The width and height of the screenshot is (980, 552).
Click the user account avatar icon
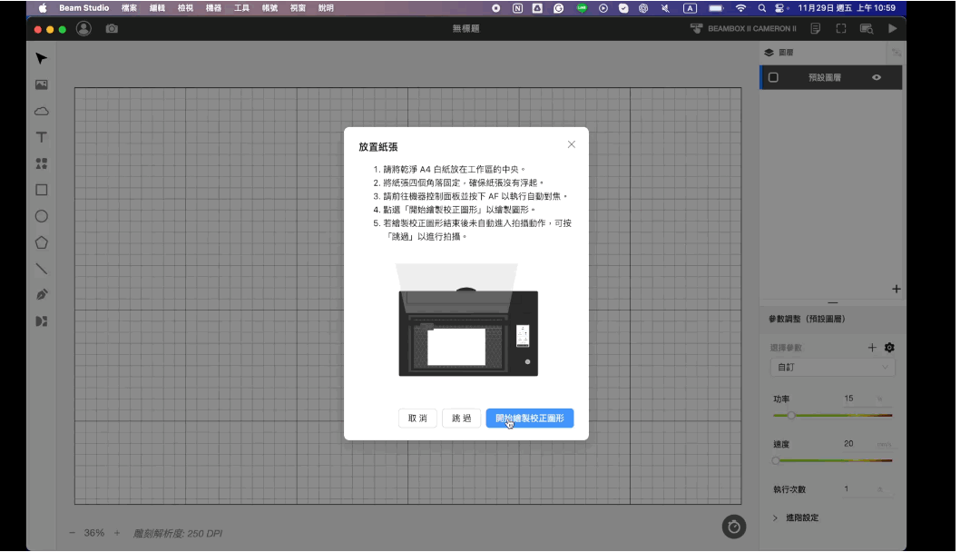pos(83,29)
